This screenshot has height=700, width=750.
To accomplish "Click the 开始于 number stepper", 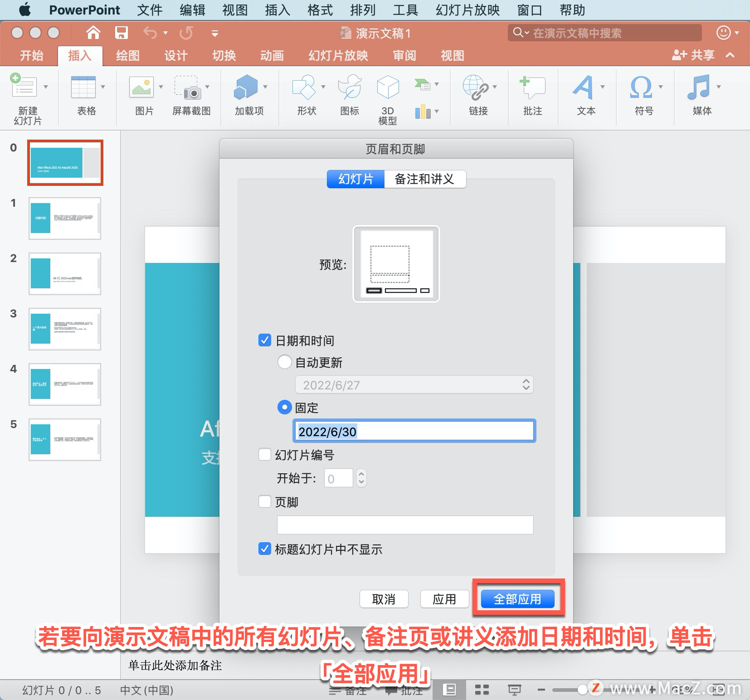I will (x=361, y=478).
